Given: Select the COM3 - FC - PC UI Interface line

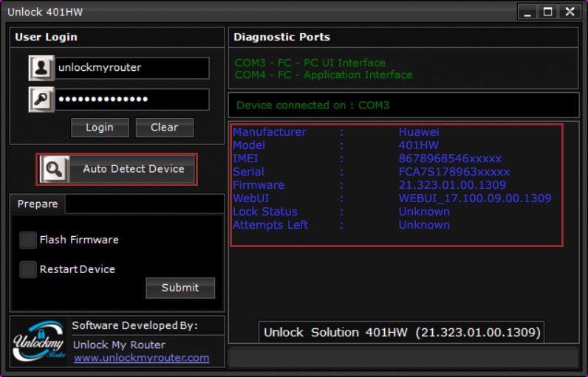Looking at the screenshot, I should click(x=310, y=63).
